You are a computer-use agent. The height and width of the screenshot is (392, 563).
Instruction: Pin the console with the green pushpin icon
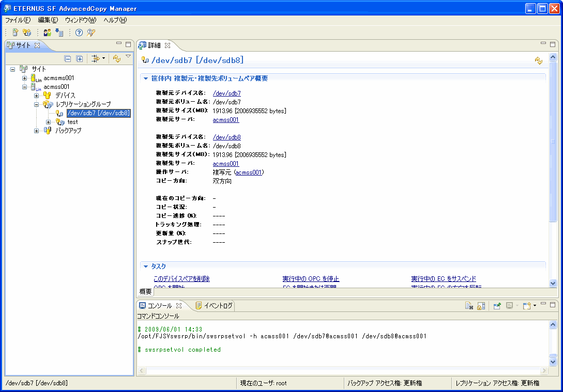coord(497,306)
